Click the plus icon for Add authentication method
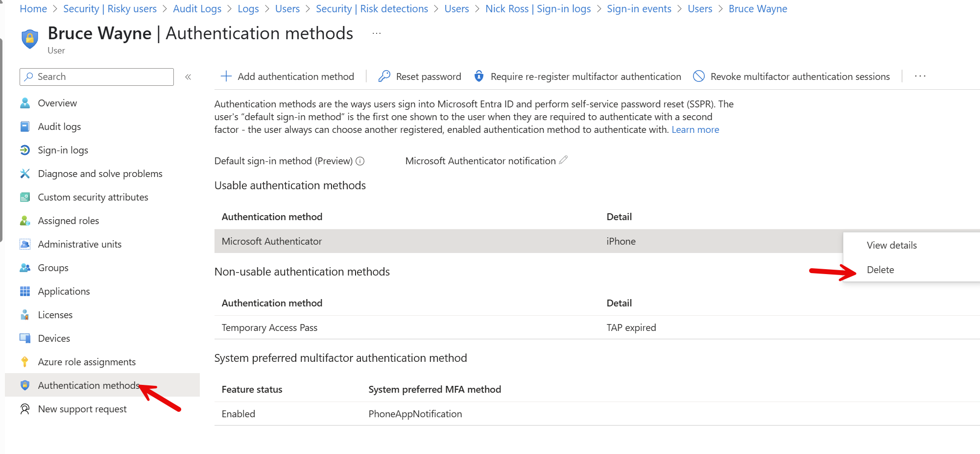The height and width of the screenshot is (454, 980). [x=226, y=76]
